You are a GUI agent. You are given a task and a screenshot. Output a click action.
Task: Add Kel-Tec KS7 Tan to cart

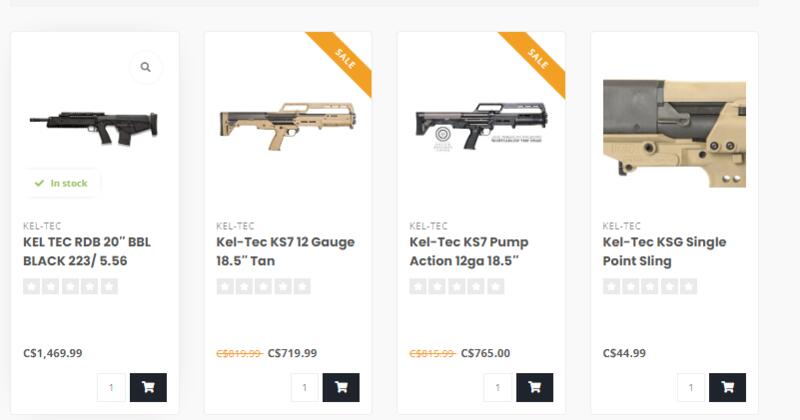click(341, 387)
